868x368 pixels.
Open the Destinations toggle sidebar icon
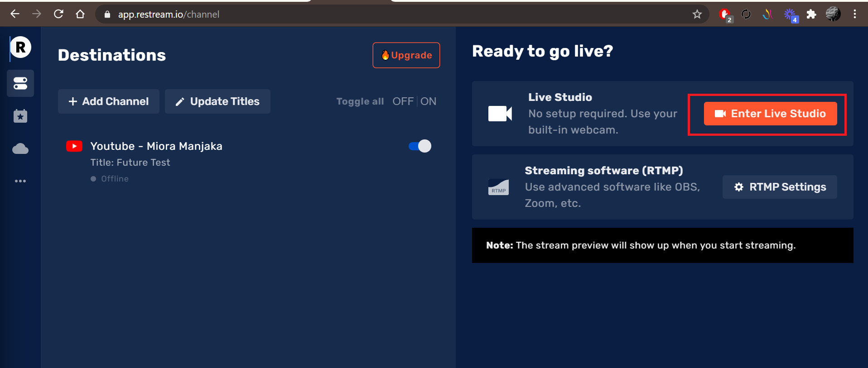[x=20, y=83]
